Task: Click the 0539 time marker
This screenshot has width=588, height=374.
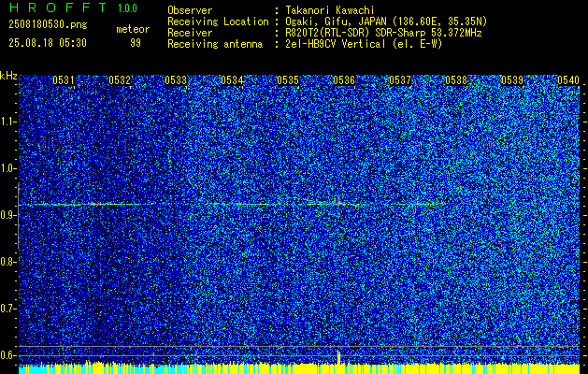Action: tap(512, 80)
